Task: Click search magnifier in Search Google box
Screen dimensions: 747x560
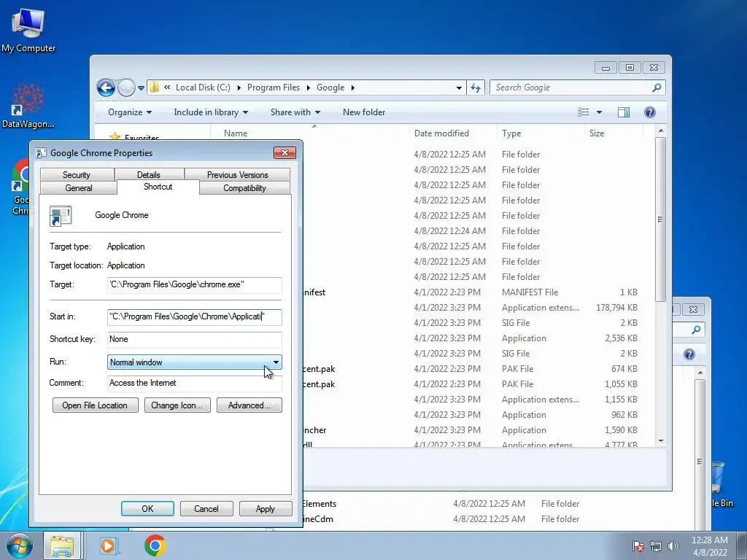Action: [657, 87]
